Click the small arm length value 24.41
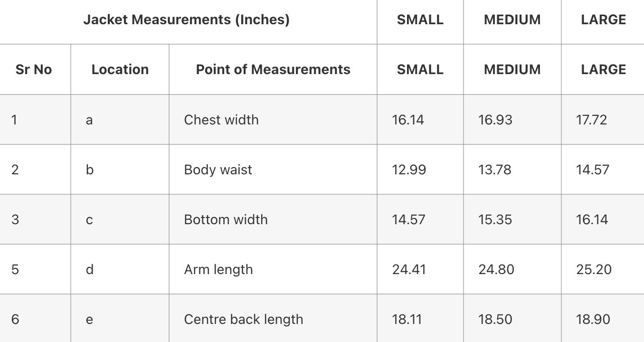 click(409, 270)
